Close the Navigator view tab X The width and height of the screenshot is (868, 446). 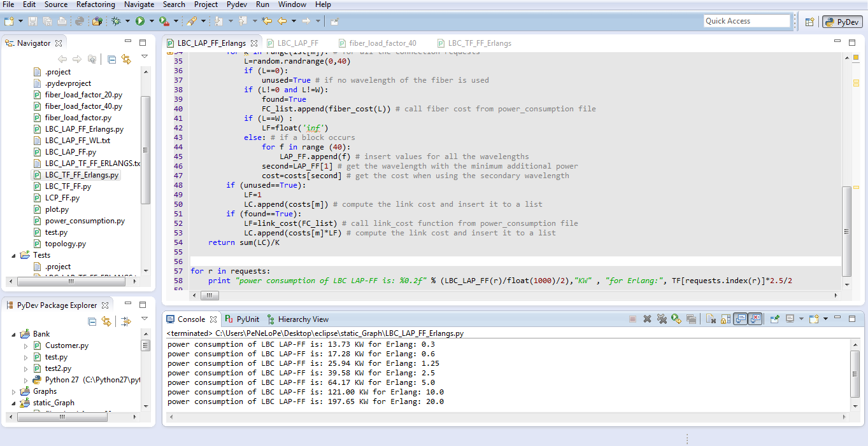[59, 43]
